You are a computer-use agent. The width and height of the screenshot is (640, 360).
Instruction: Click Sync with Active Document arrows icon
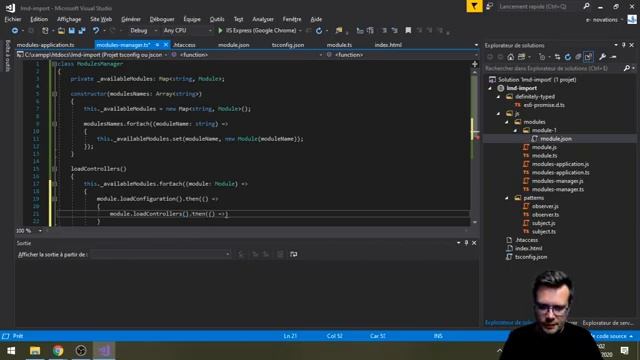coord(558,57)
